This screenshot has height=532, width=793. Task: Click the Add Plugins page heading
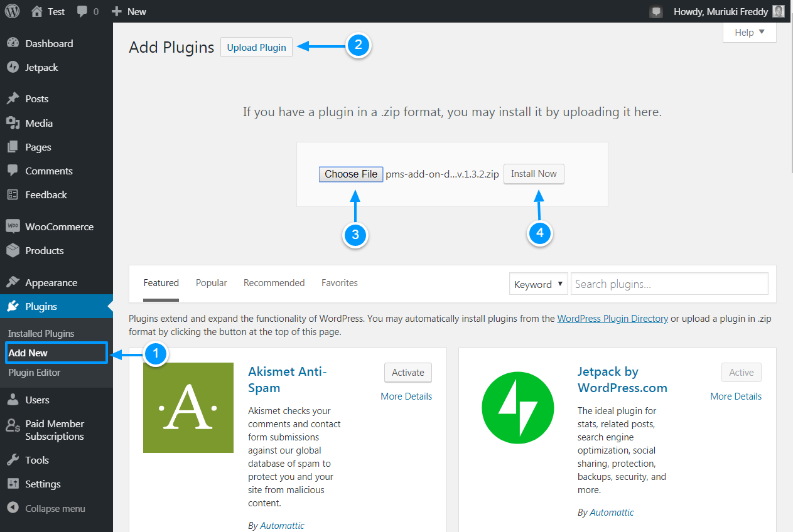(x=171, y=47)
